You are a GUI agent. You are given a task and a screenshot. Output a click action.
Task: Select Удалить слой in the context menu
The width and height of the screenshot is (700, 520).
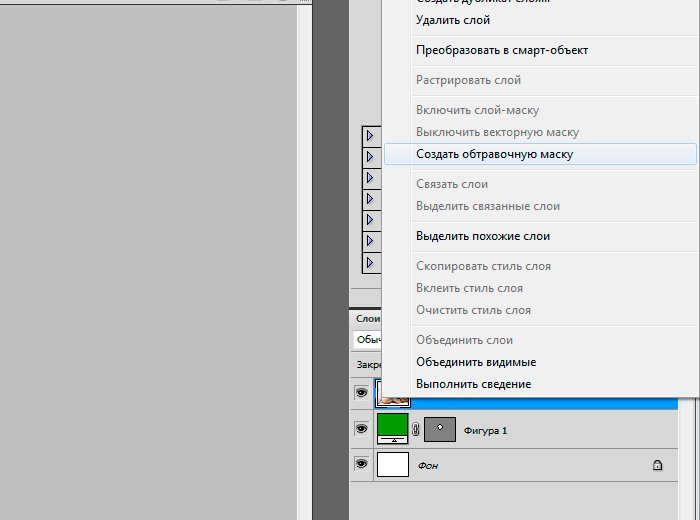453,20
